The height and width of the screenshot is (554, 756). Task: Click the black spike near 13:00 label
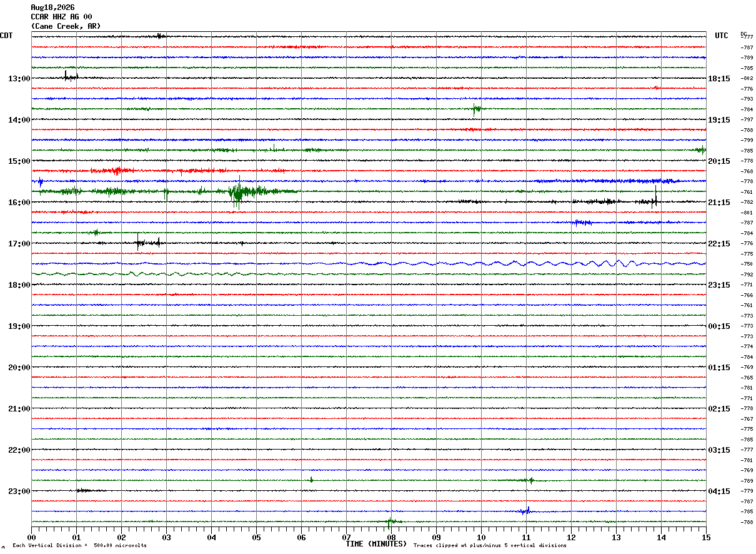[x=70, y=77]
